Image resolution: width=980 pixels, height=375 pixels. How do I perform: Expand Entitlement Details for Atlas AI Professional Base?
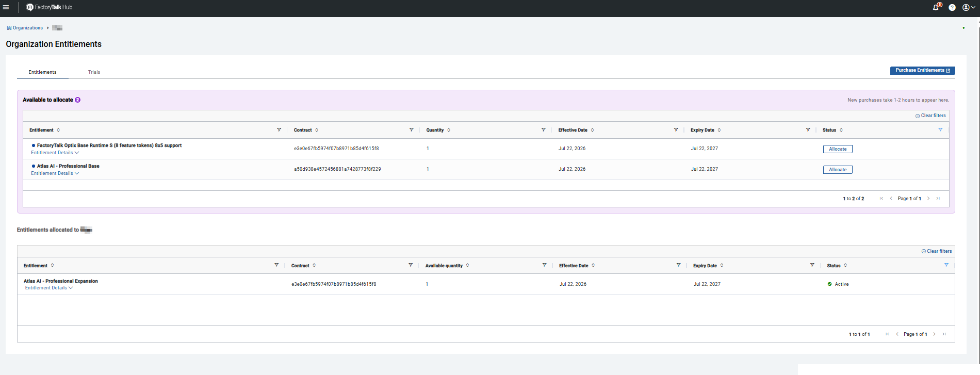[55, 173]
